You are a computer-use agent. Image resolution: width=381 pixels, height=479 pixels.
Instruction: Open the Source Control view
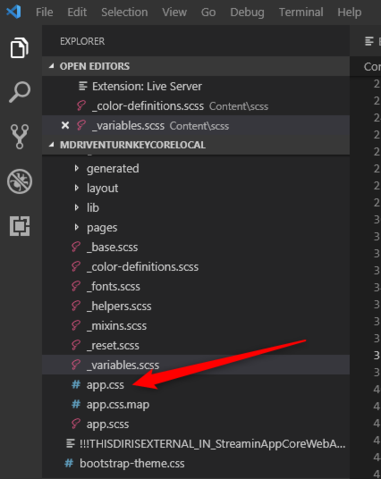click(19, 136)
